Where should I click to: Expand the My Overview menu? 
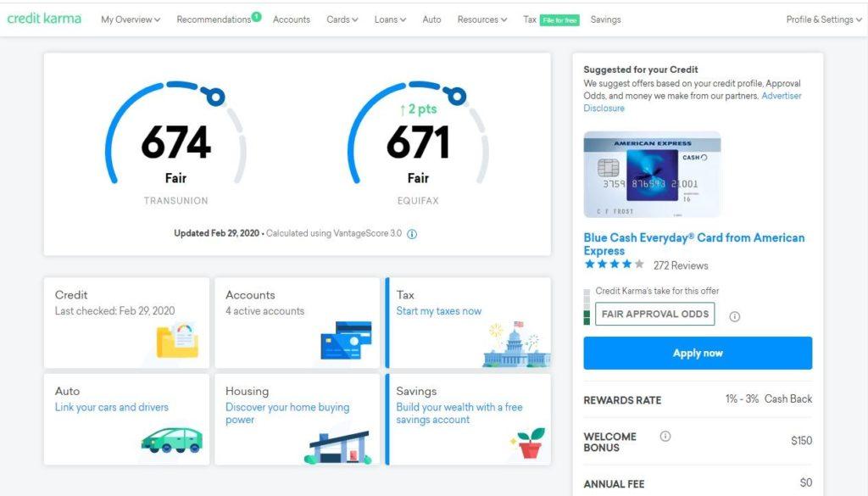(131, 20)
